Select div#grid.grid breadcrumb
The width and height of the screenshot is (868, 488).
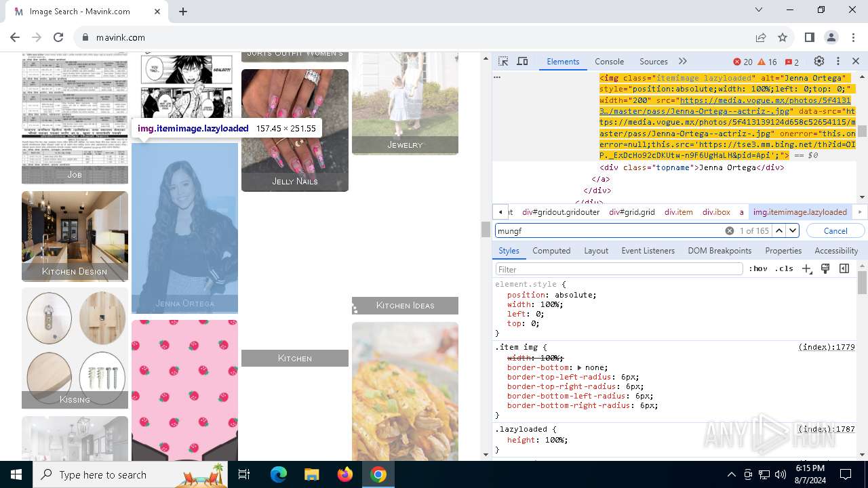tap(632, 212)
